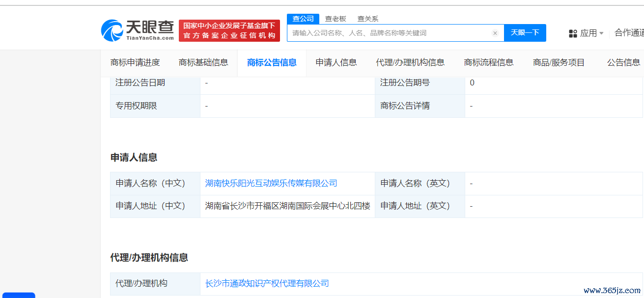Open the 合作通道 menu item
Viewport: 644px width, 298px height.
629,33
